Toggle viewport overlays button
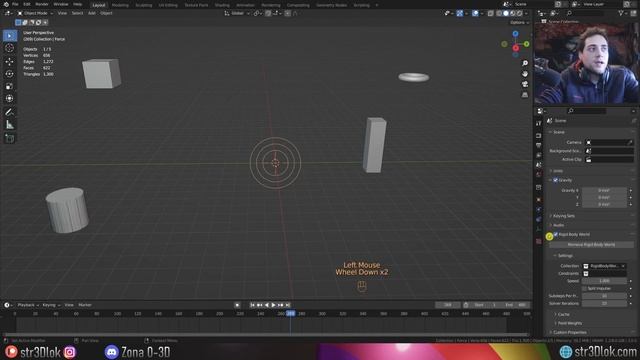 [475, 13]
